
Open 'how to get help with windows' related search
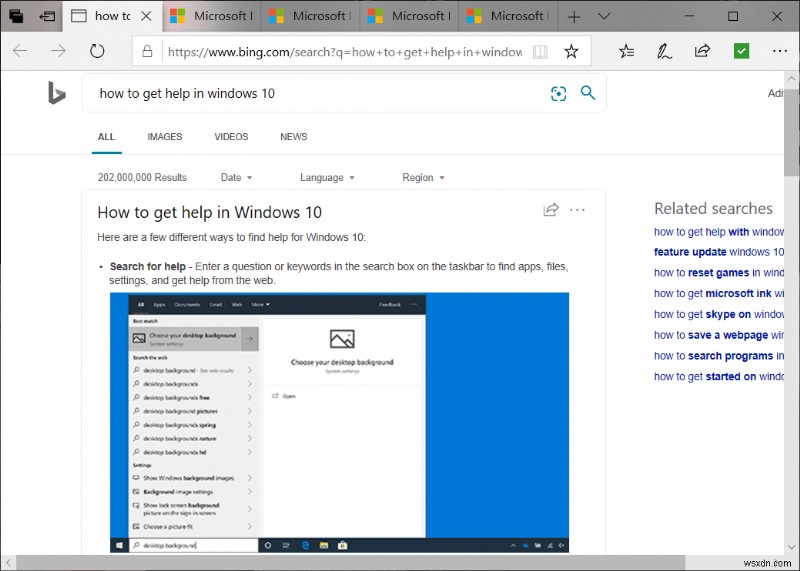point(718,232)
